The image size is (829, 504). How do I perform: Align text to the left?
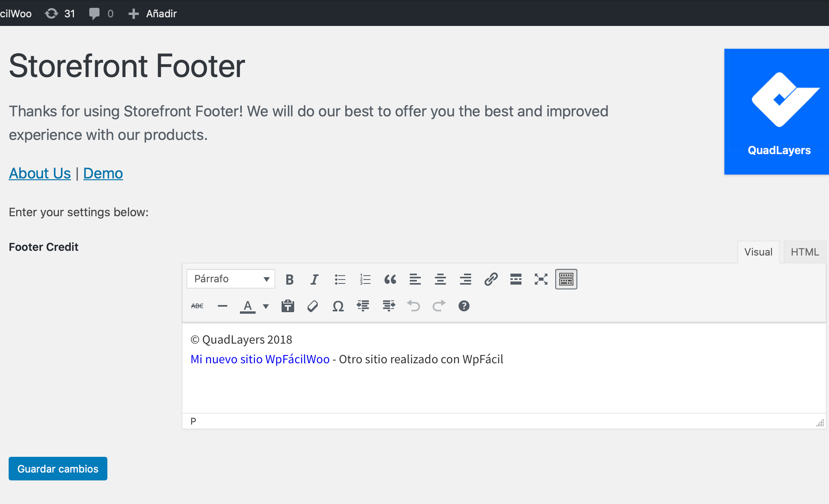tap(415, 279)
